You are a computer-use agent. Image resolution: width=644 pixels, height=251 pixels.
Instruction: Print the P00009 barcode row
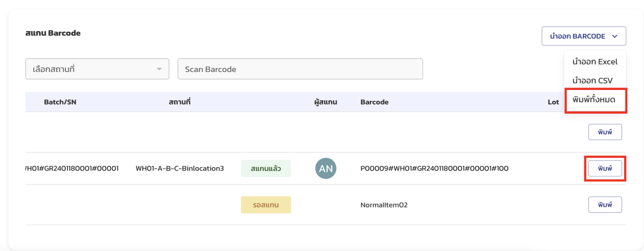click(x=605, y=168)
